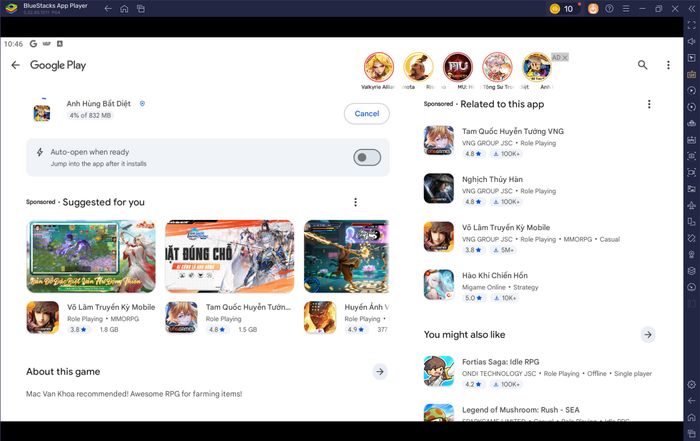View Huyền Ảnh suggested banner image
The width and height of the screenshot is (700, 441).
point(346,256)
